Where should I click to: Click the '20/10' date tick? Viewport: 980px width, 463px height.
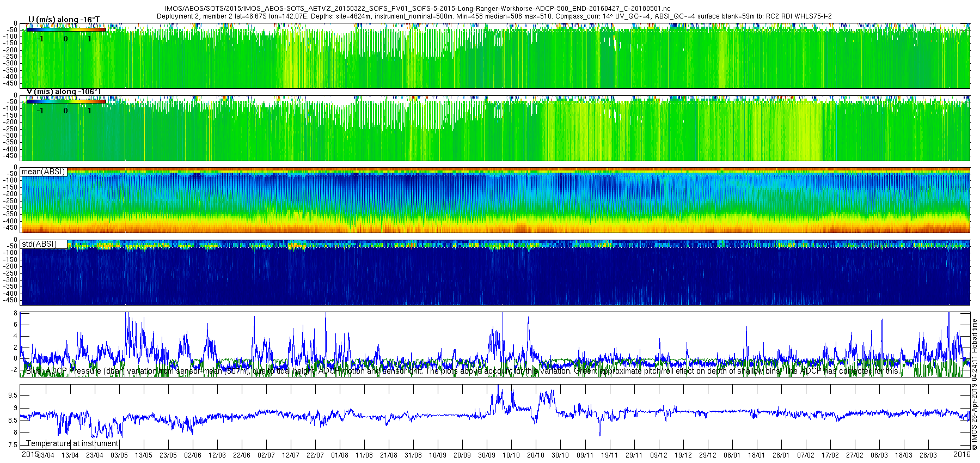[536, 455]
